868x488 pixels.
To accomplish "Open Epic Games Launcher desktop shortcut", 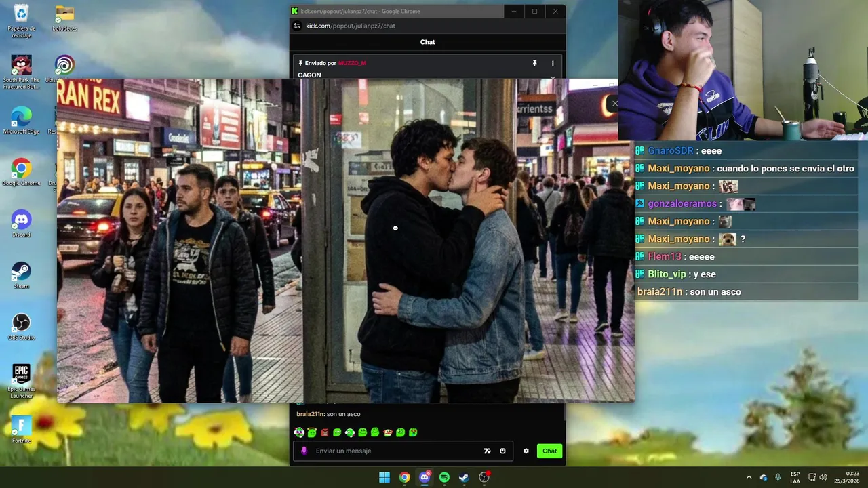I will [21, 381].
